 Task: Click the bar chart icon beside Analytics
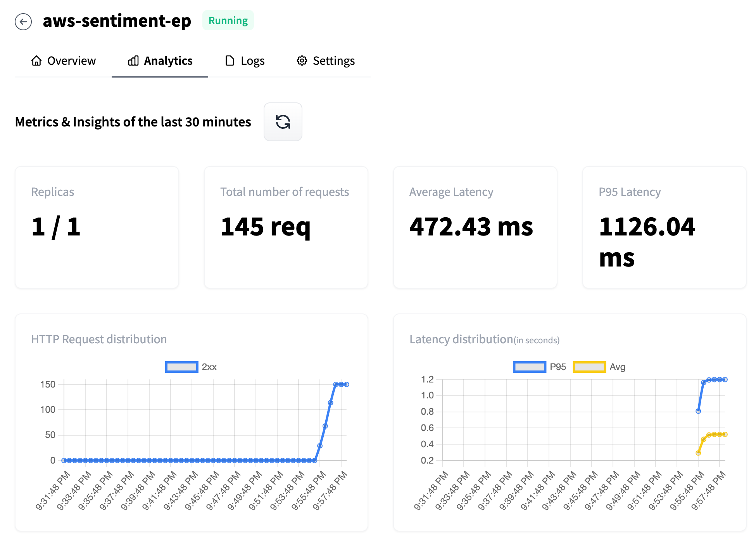133,61
